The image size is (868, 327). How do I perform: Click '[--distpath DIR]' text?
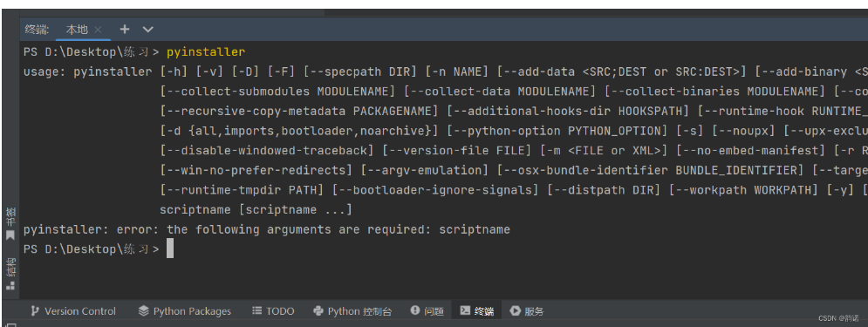point(604,190)
